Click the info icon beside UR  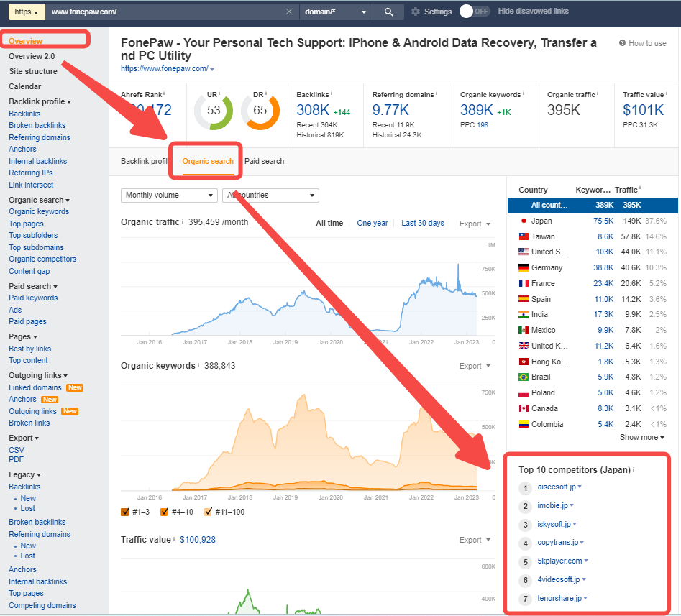click(x=219, y=93)
